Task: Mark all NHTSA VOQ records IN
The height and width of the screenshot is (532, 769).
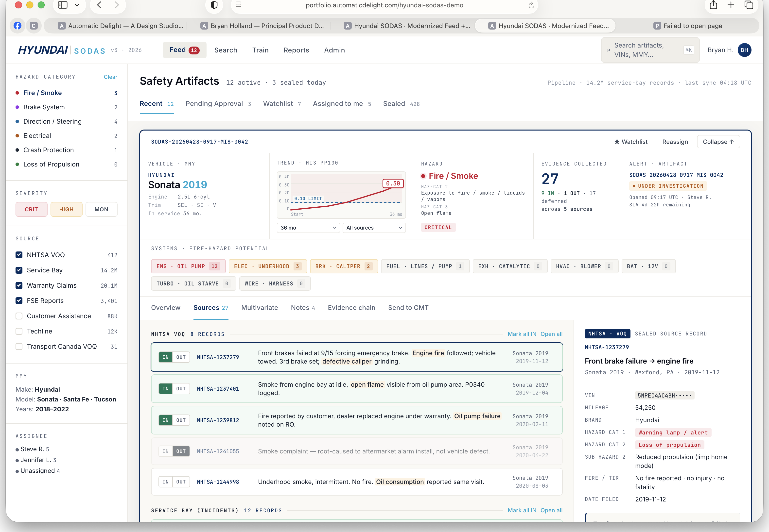Action: pos(522,334)
